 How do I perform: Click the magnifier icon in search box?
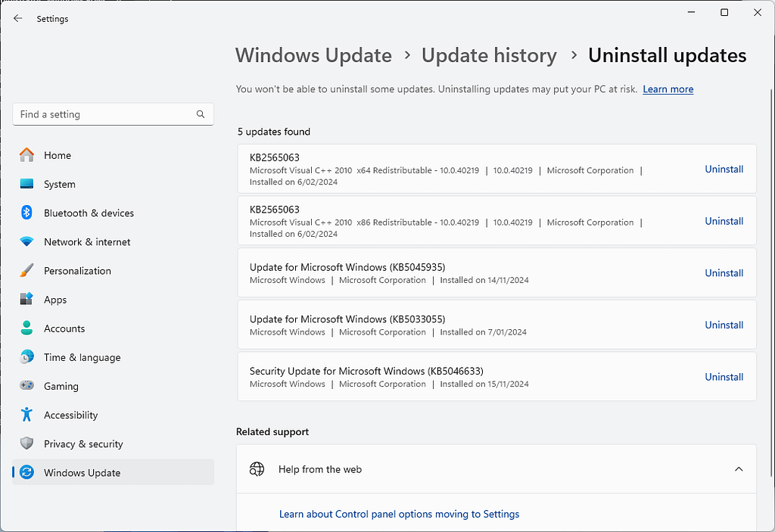click(x=200, y=114)
